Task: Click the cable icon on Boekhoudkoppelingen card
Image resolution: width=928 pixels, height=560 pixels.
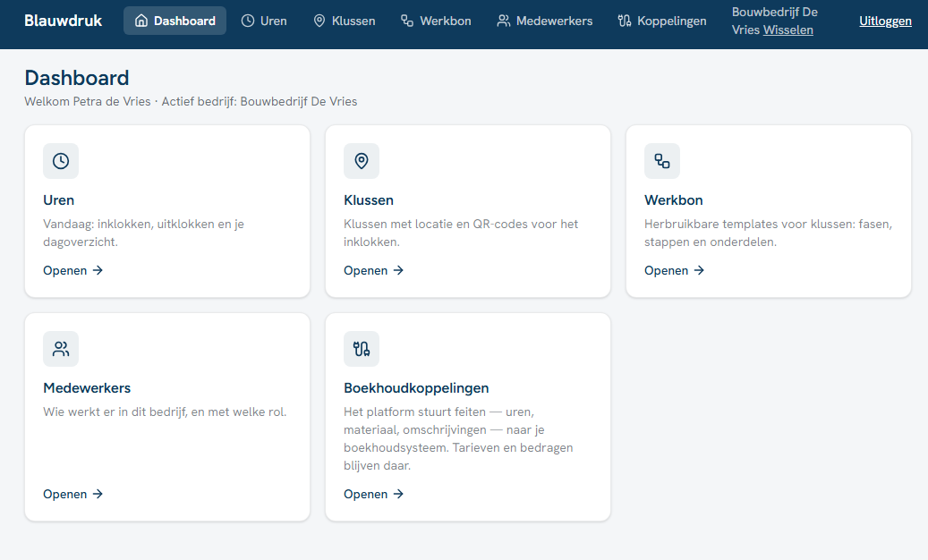Action: 362,349
